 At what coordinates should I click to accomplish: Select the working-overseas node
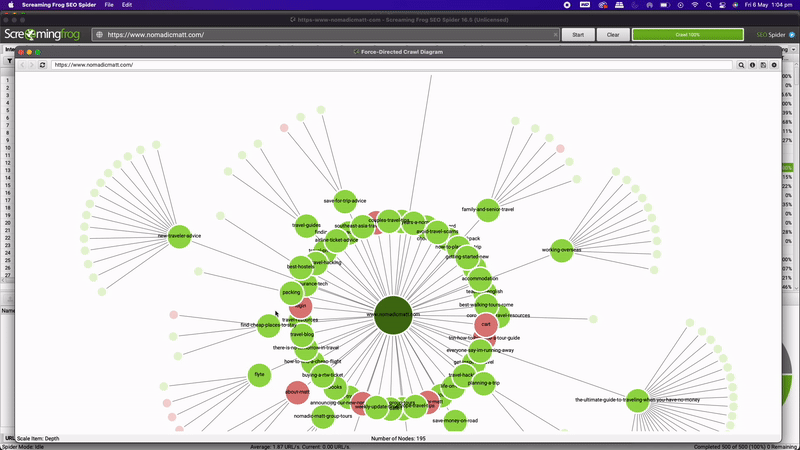tap(561, 250)
